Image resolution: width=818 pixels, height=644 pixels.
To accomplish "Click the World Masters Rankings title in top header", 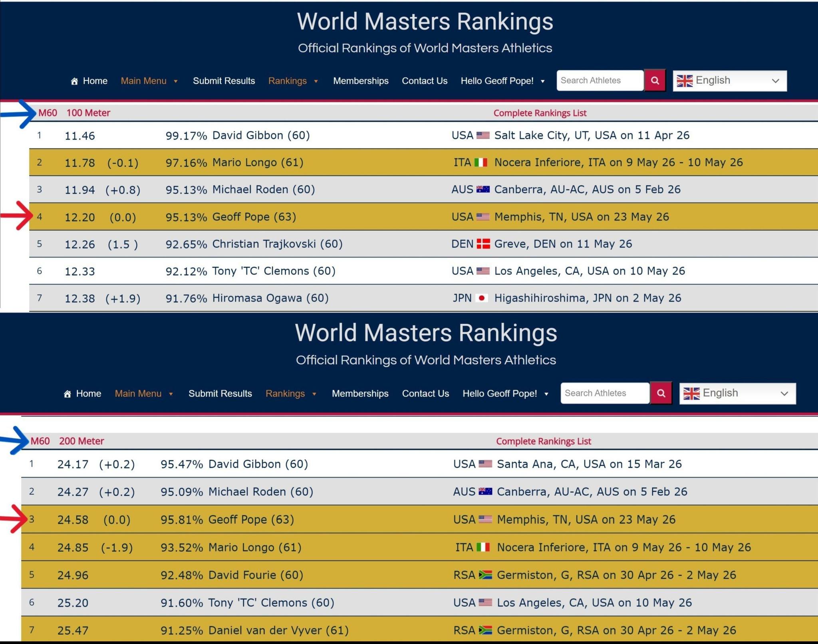I will [425, 22].
